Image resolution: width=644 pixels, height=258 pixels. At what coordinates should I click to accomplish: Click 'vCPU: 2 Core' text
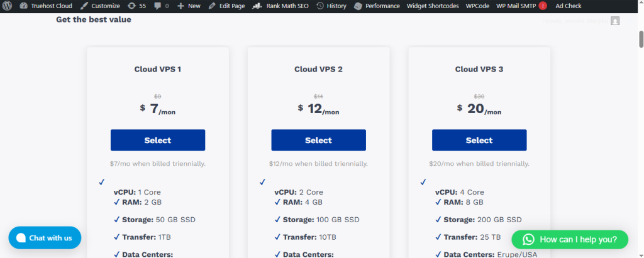(299, 192)
